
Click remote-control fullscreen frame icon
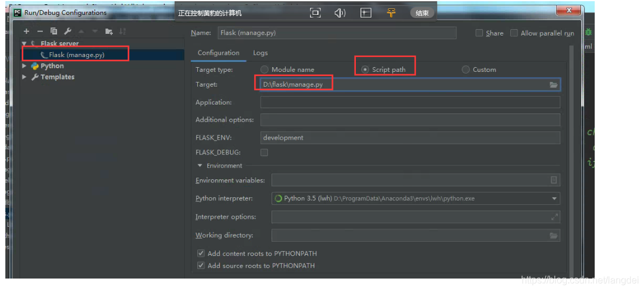coord(315,12)
